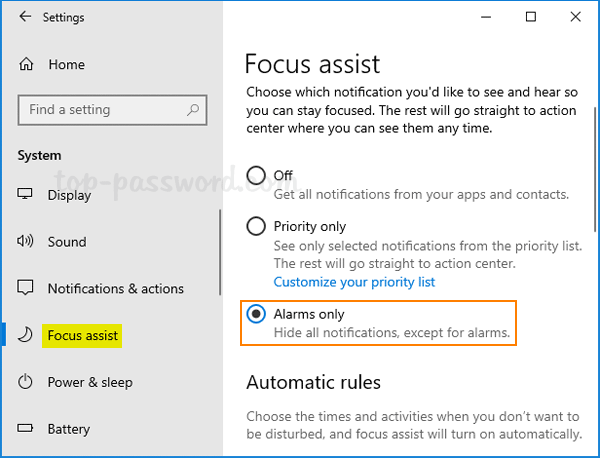Click the Display monitor icon
This screenshot has width=600, height=458.
(27, 195)
